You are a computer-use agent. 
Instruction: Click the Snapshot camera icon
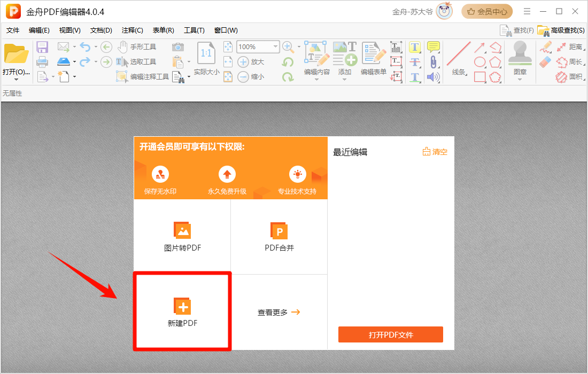point(178,47)
